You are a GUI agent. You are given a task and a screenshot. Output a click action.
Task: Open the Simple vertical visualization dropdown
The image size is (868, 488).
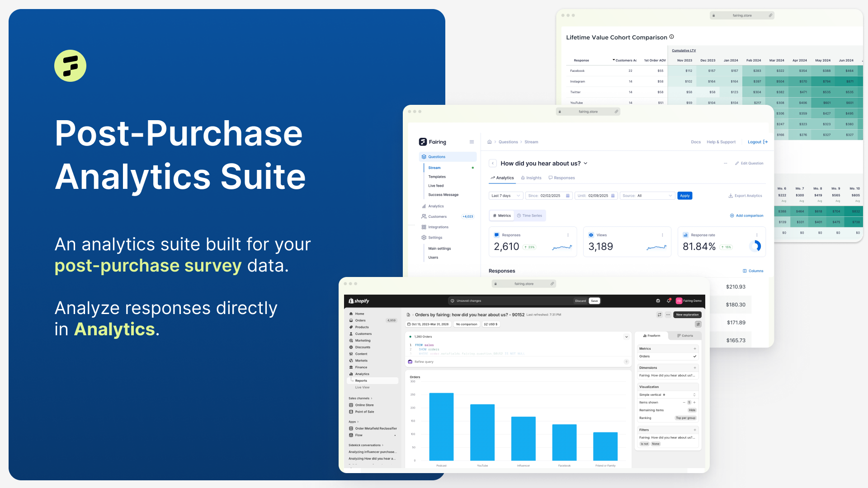tap(667, 394)
